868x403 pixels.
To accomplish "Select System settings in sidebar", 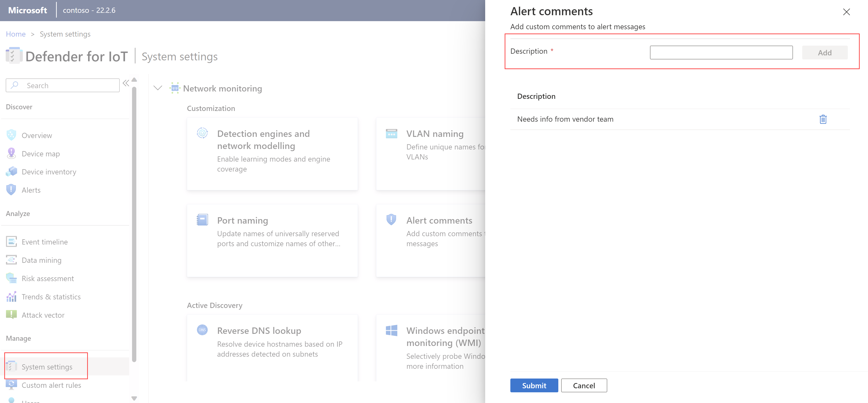I will [47, 366].
